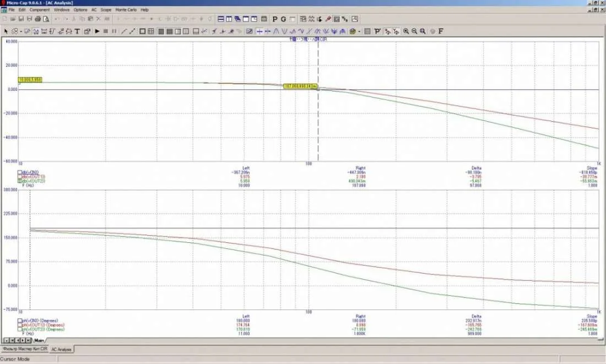This screenshot has height=364, width=606.
Task: Toggle the ph(v(OUT2)) (Degrees) checkbox
Action: pyautogui.click(x=20, y=329)
